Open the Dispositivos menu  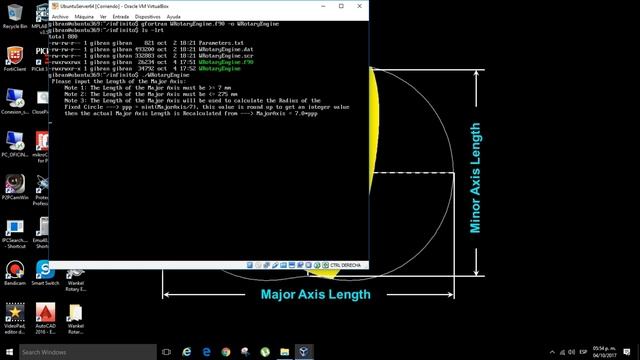(x=147, y=17)
